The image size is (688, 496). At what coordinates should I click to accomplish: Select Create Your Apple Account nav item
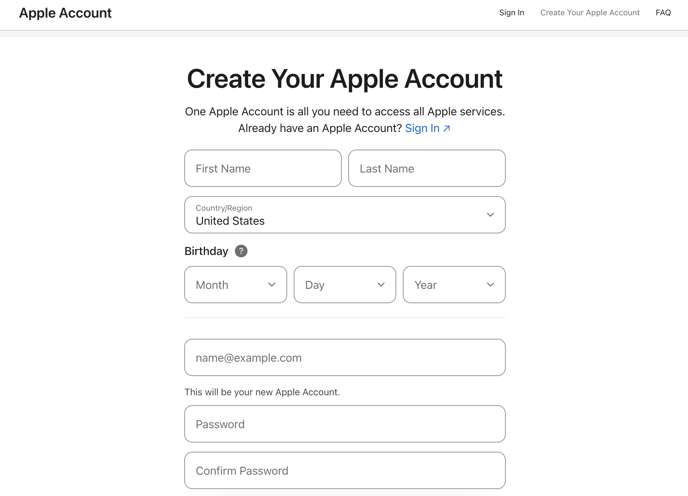click(x=590, y=13)
